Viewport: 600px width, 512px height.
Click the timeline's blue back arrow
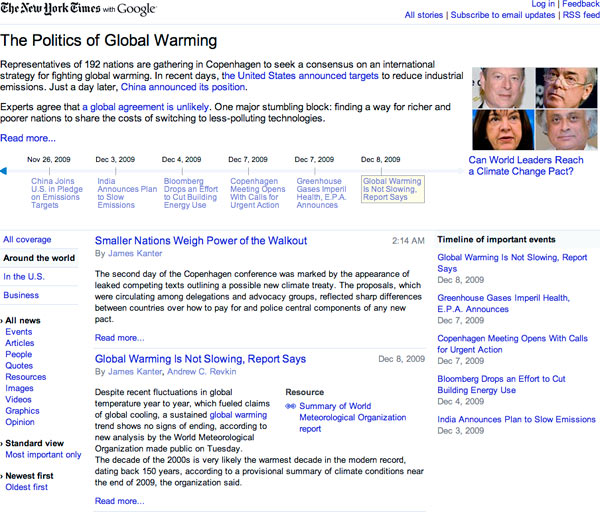(3, 171)
